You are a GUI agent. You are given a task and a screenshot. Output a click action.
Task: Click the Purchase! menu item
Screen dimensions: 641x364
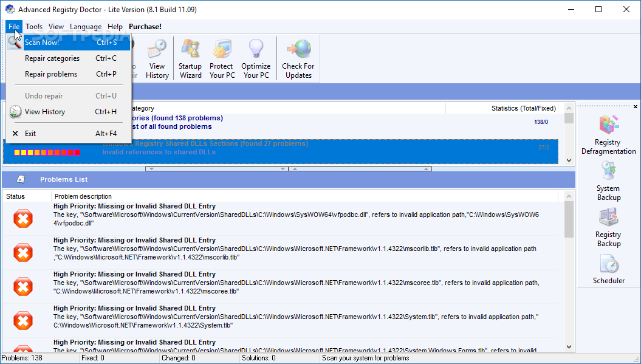145,27
